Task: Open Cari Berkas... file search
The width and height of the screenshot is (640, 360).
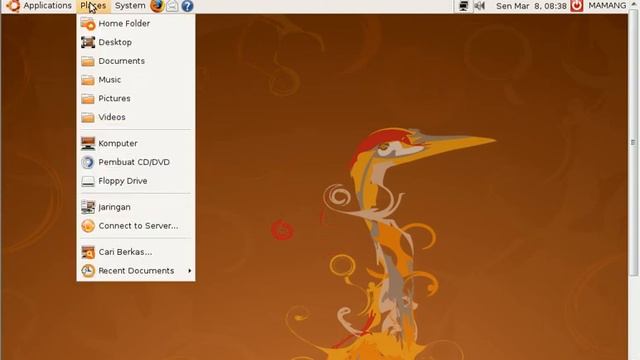Action: point(136,252)
